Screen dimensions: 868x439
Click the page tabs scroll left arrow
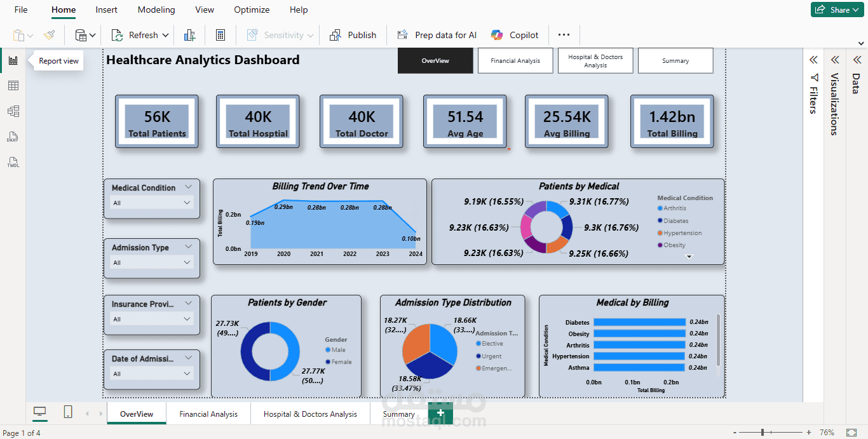tap(87, 414)
